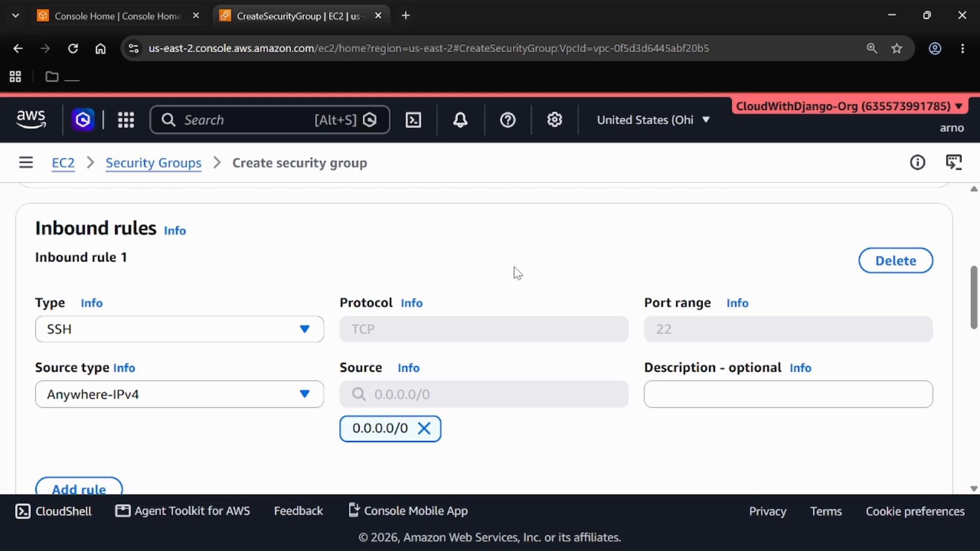Open Chrome's three-dot menu
Screen dimensions: 980x551
click(963, 48)
